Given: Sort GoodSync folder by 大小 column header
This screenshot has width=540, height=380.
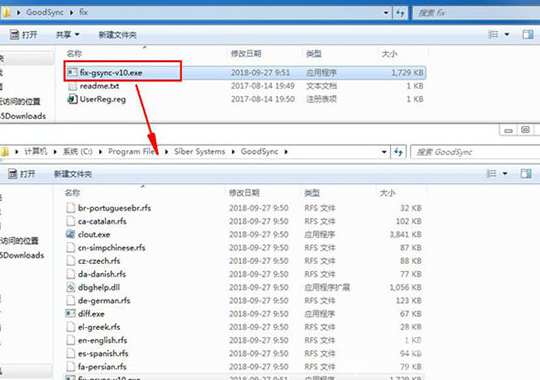Looking at the screenshot, I should click(387, 193).
